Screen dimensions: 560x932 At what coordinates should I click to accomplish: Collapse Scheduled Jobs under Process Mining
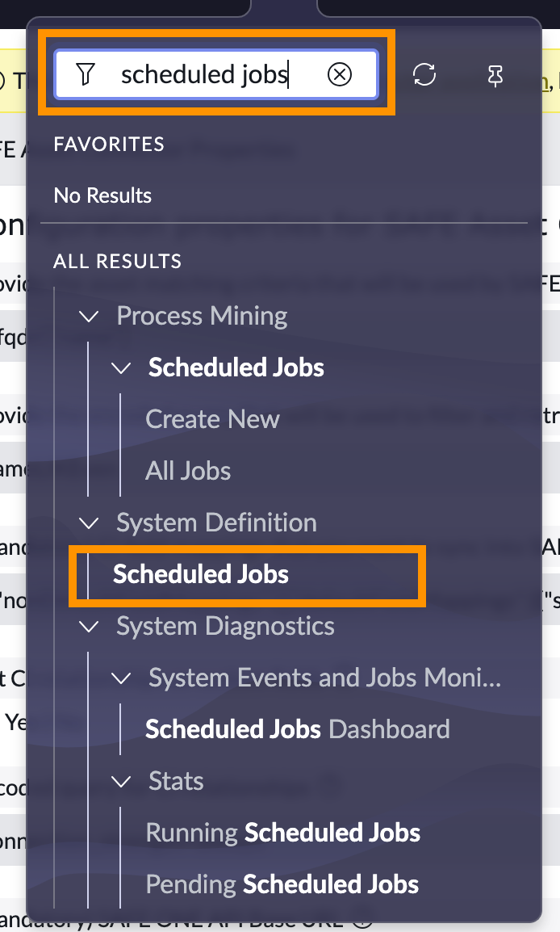[121, 368]
